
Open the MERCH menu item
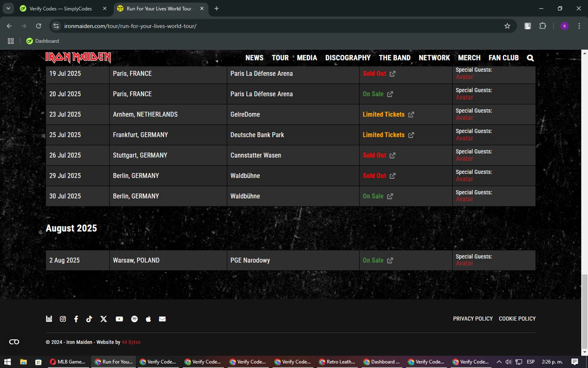(x=469, y=58)
